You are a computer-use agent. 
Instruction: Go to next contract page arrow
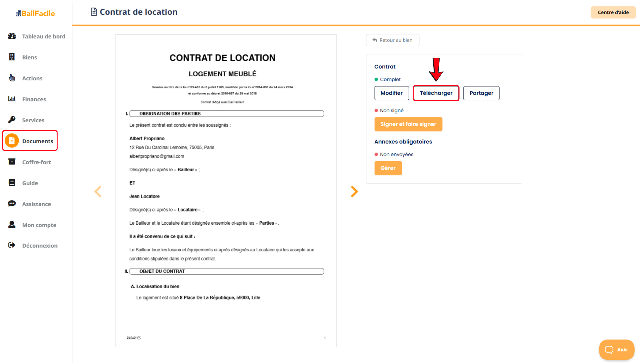pyautogui.click(x=354, y=191)
